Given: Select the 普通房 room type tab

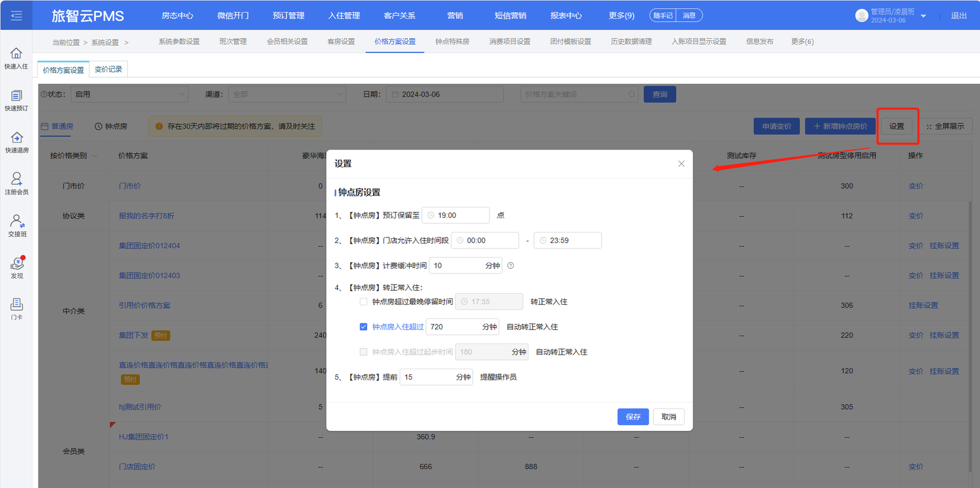Looking at the screenshot, I should click(57, 126).
